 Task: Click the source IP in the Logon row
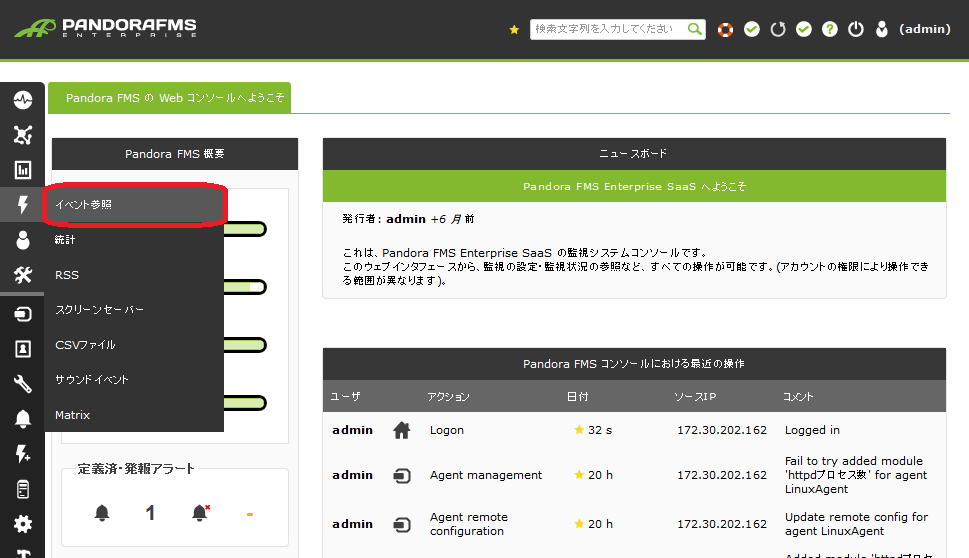pyautogui.click(x=722, y=430)
